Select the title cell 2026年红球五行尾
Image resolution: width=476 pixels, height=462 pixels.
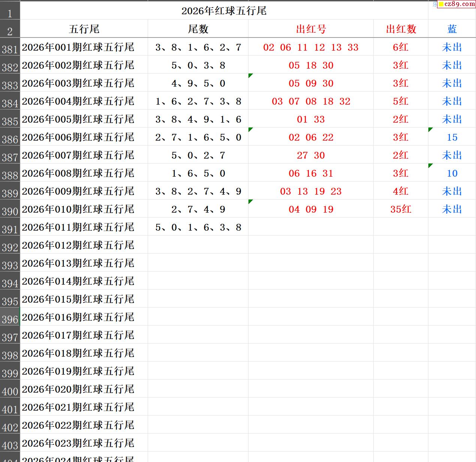(224, 11)
